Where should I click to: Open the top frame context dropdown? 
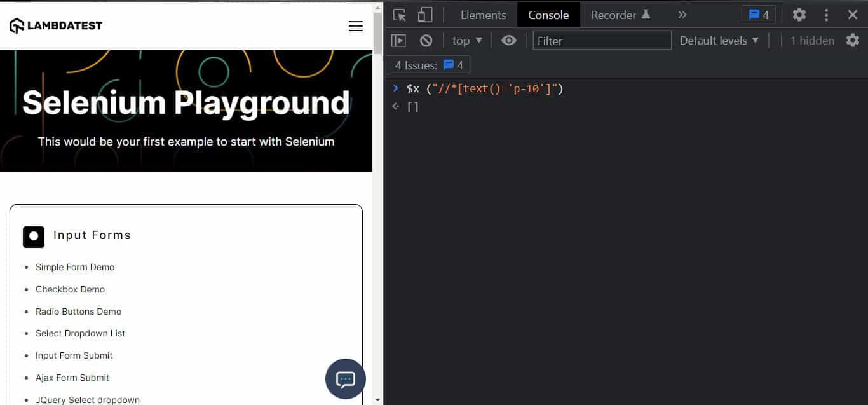[466, 40]
